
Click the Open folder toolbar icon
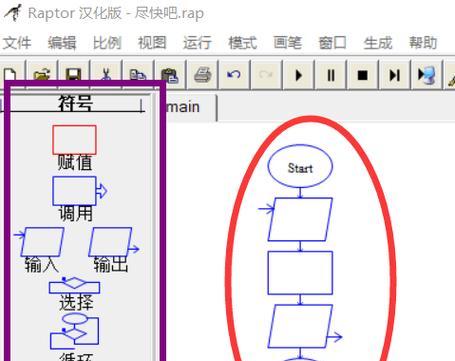42,75
